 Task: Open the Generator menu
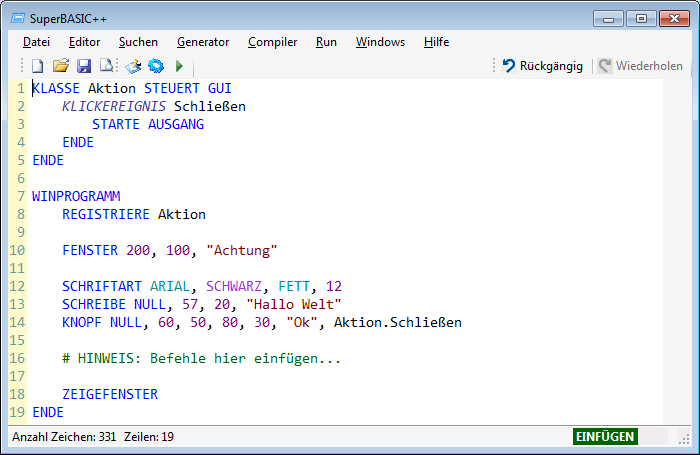pos(203,42)
